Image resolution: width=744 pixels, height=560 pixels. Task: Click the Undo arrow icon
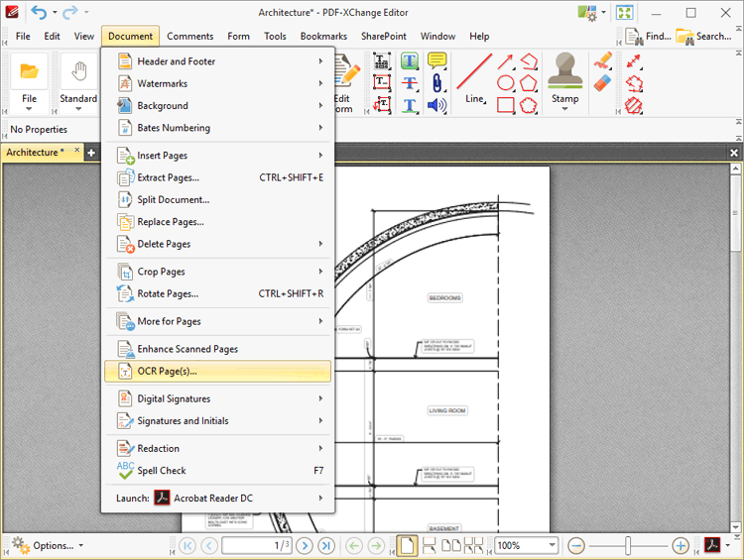(39, 12)
